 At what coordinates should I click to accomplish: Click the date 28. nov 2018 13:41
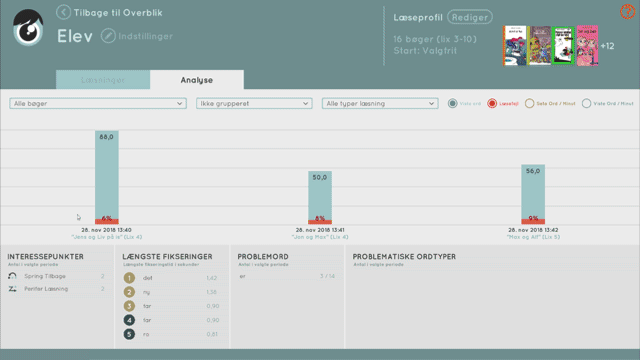(x=320, y=230)
